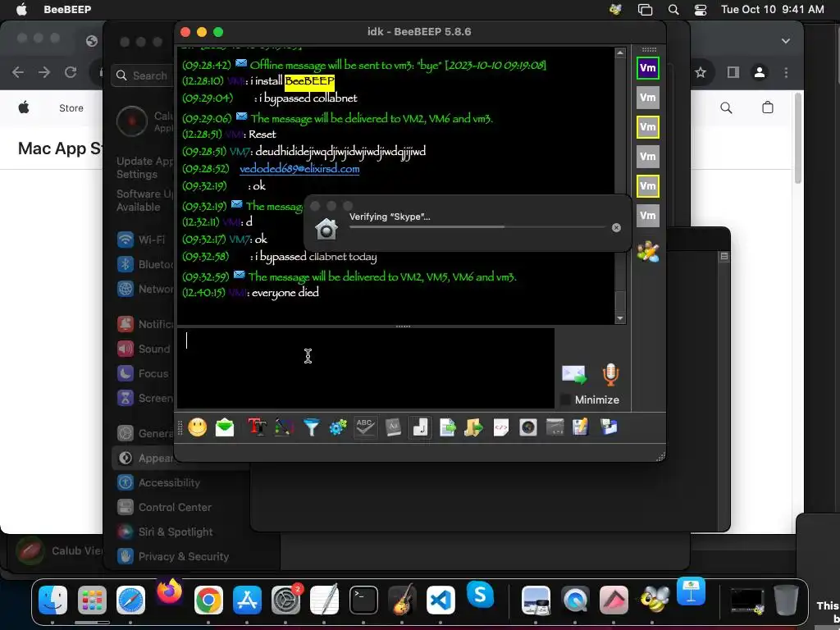Screen dimensions: 840x630
Task: Expand the Chrome tab search chevron
Action: pyautogui.click(x=785, y=41)
